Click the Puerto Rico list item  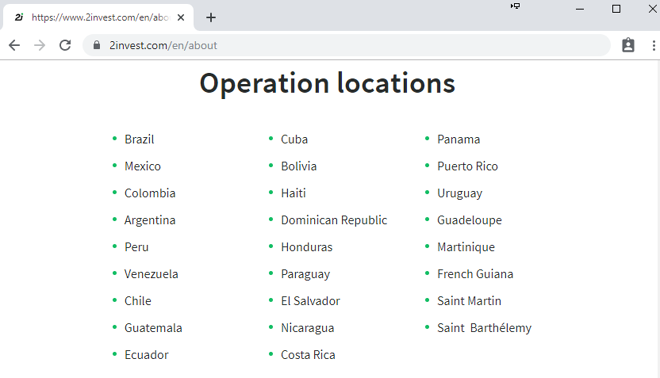click(468, 166)
